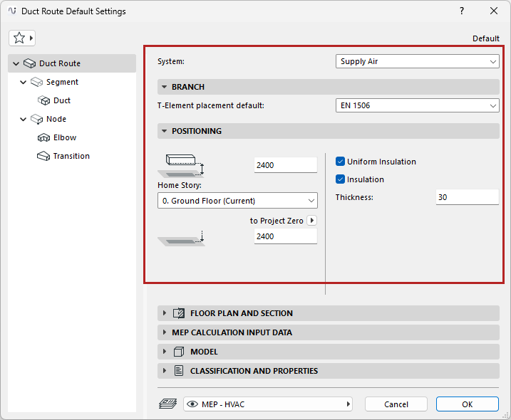Toggle the Uniform Insulation checkbox
511x420 pixels.
click(x=340, y=162)
